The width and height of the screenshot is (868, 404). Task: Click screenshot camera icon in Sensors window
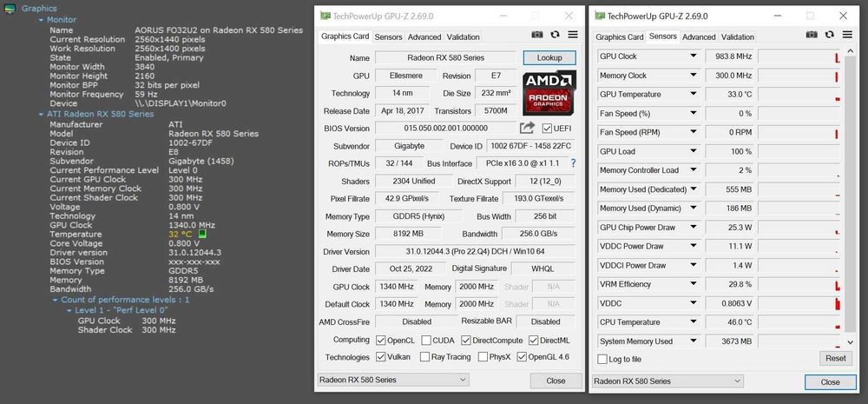point(812,35)
